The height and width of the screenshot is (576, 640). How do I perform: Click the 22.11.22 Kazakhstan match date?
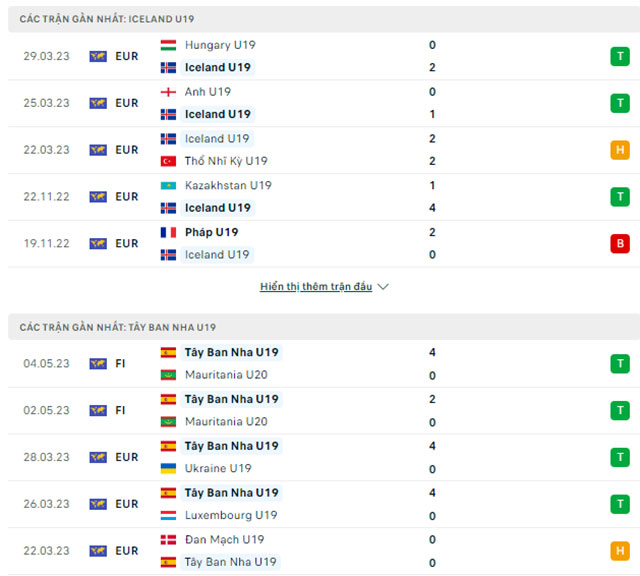46,197
